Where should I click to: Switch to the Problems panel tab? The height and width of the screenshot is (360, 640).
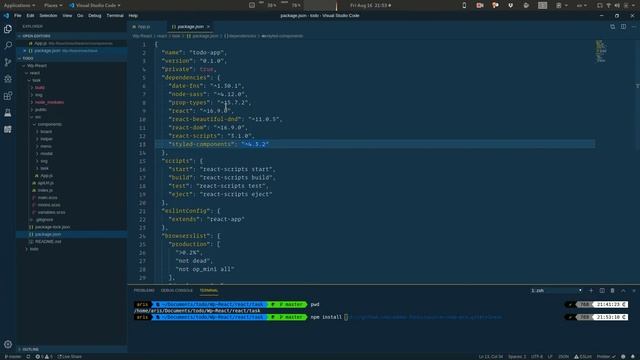[x=144, y=291]
